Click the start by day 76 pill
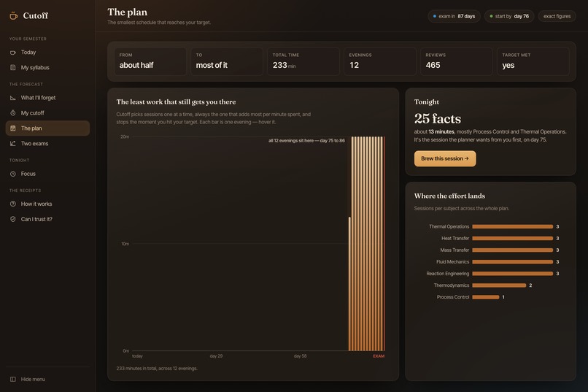 pyautogui.click(x=509, y=16)
